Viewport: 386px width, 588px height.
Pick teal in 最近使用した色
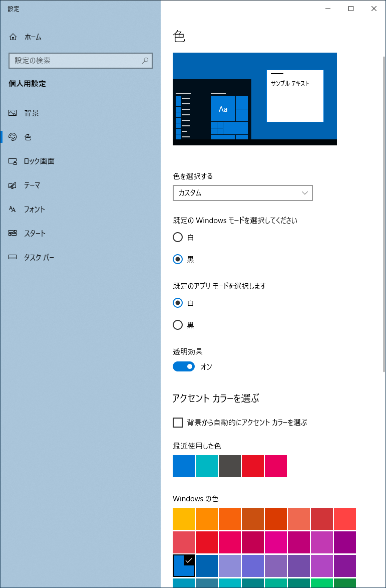pyautogui.click(x=207, y=466)
